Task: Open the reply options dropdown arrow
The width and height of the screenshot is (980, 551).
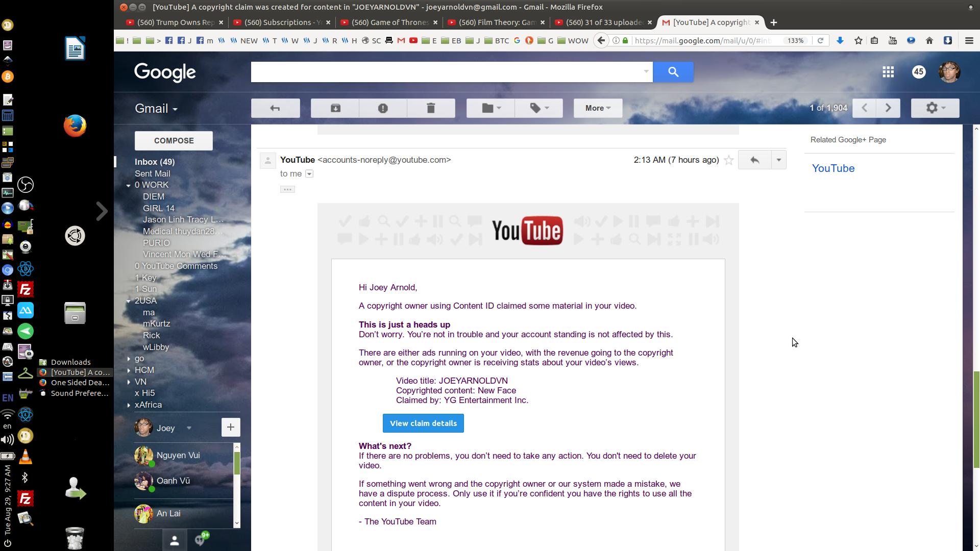Action: pyautogui.click(x=779, y=160)
